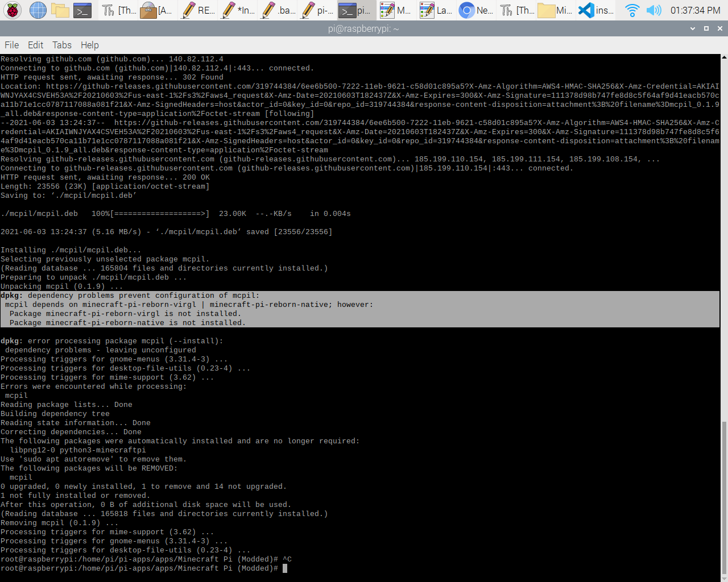
Task: Click the 'Errors were encountered while processing:' line
Action: tap(93, 386)
